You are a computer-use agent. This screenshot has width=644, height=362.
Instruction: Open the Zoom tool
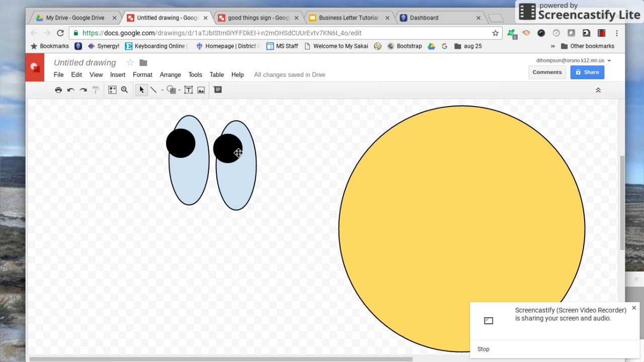pos(124,89)
